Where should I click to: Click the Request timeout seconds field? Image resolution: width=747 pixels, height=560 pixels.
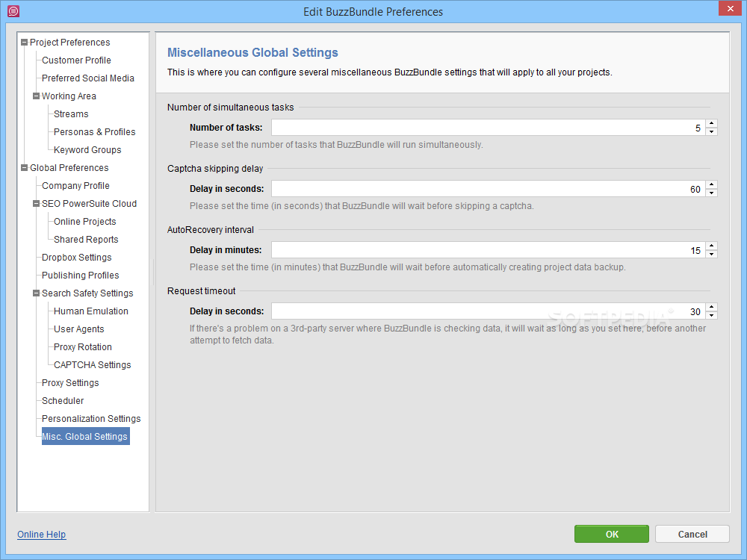(x=489, y=311)
